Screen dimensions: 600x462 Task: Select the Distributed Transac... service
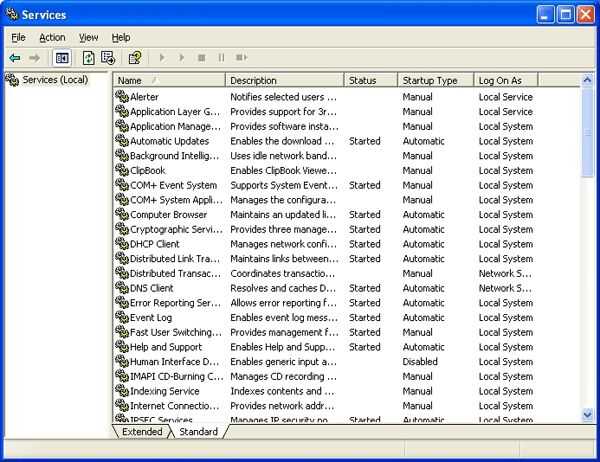click(x=175, y=273)
